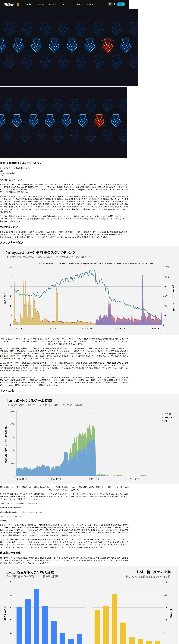
Task: Click the globe language icon
Action: [x=115, y=4]
